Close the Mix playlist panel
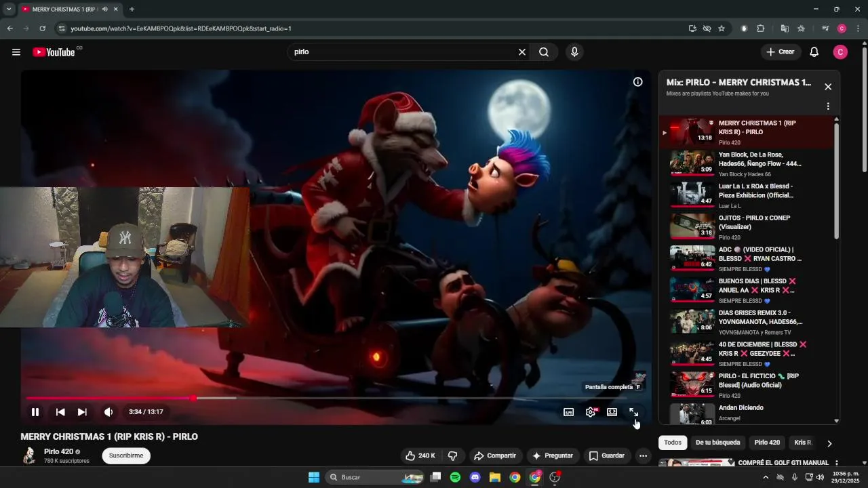868x488 pixels. [x=828, y=87]
